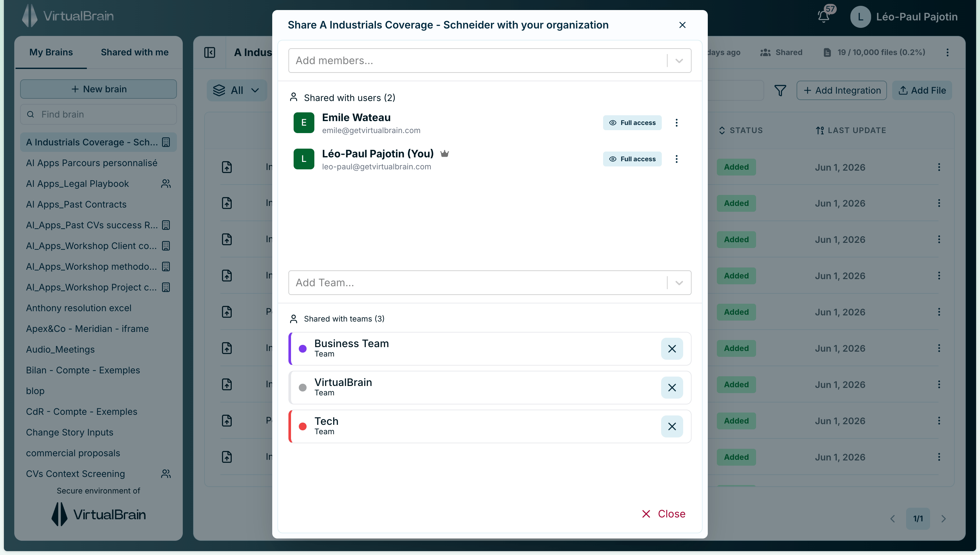Screen dimensions: 980x555
Task: Click the first row's Added status badge
Action: 736,167
